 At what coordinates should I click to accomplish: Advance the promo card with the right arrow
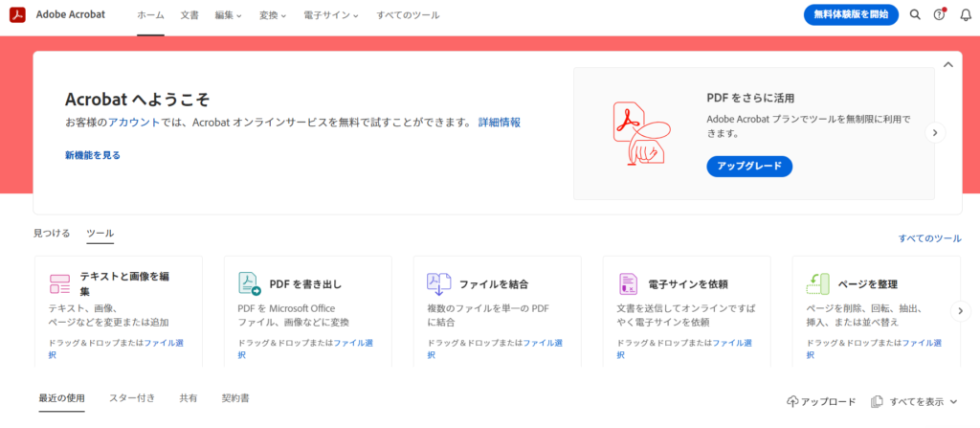click(x=935, y=133)
